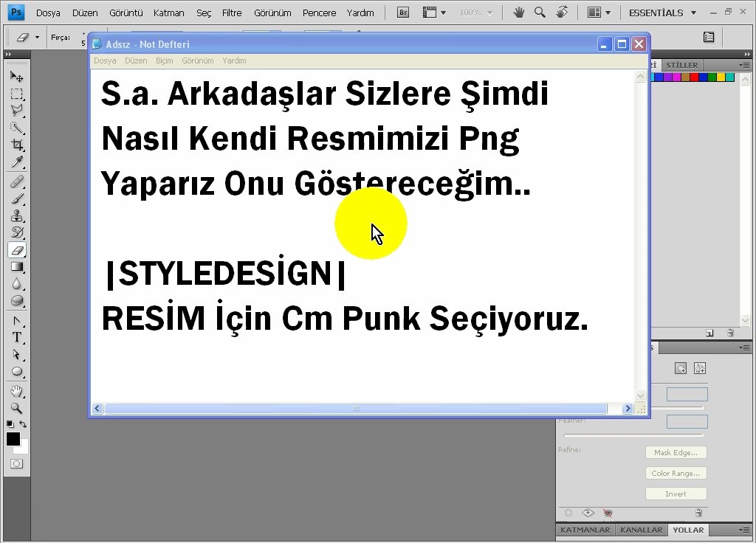The image size is (756, 543).
Task: Pick the yellow swatch in Swatches panel
Action: (721, 77)
